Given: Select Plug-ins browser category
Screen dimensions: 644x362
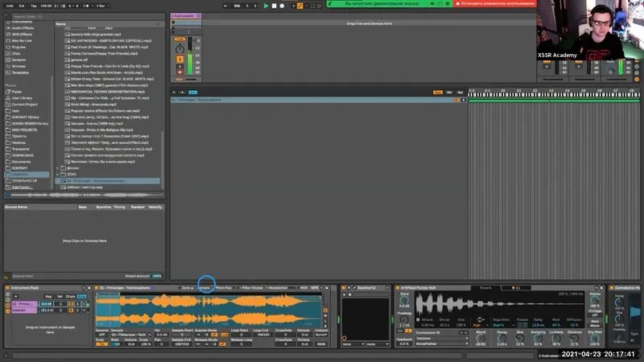Looking at the screenshot, I should [19, 47].
